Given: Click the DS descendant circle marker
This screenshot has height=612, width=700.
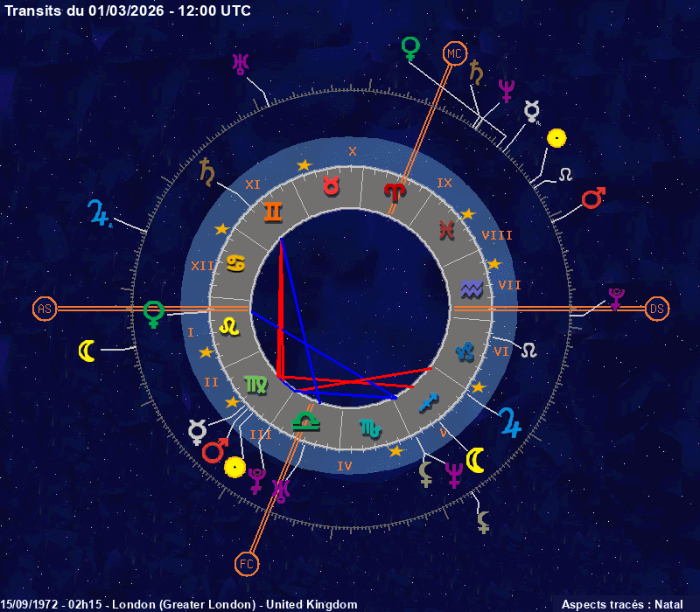Looking at the screenshot, I should click(x=656, y=309).
